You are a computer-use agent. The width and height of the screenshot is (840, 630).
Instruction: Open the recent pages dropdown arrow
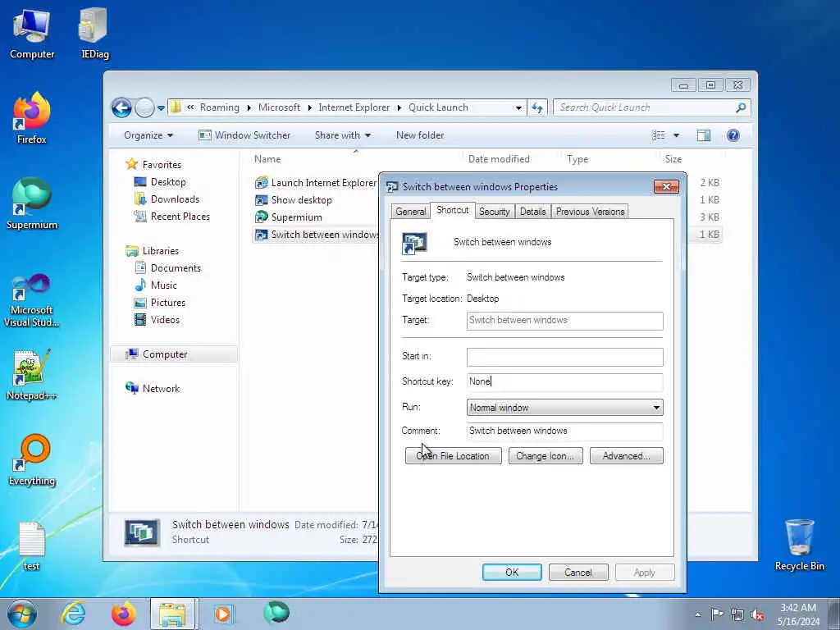pyautogui.click(x=161, y=107)
